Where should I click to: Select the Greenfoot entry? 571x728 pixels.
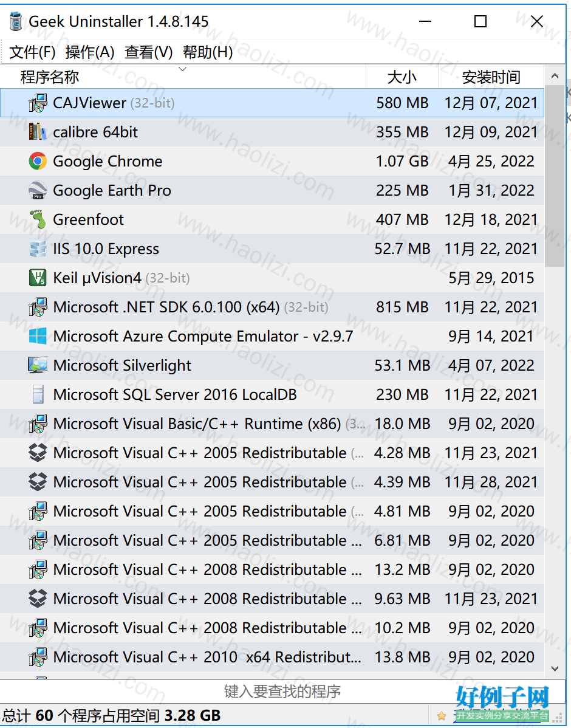coord(88,219)
